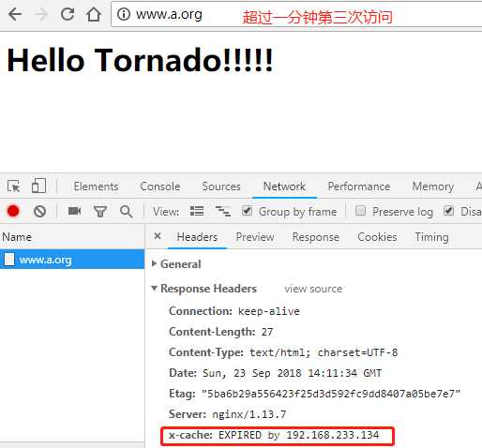The width and height of the screenshot is (482, 448).
Task: Toggle the device toolbar icon
Action: point(38,186)
